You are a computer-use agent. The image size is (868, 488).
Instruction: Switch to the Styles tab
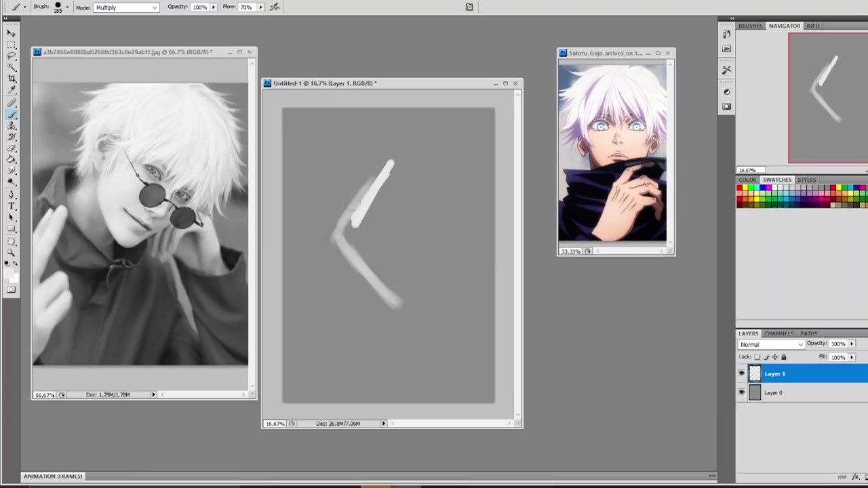pos(806,180)
